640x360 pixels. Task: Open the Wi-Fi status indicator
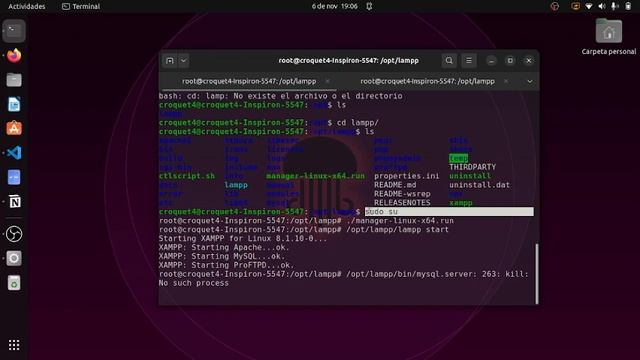pyautogui.click(x=589, y=6)
